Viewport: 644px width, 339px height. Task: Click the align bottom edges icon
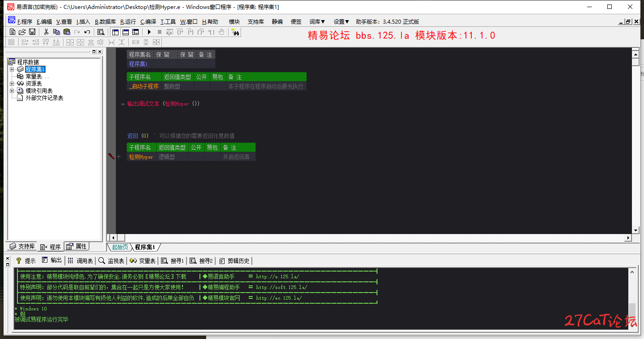tap(56, 42)
